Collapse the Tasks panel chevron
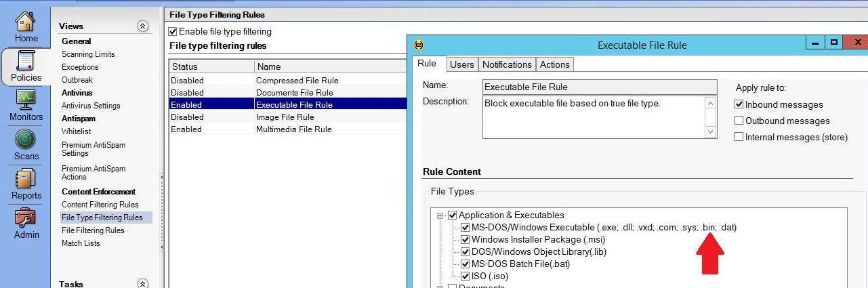 point(142,284)
